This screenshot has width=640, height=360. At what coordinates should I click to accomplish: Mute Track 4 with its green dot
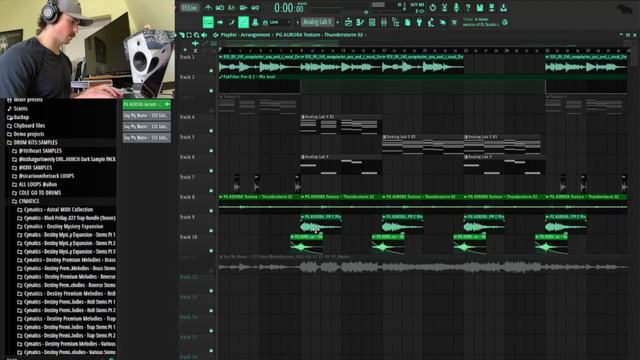pyautogui.click(x=211, y=131)
